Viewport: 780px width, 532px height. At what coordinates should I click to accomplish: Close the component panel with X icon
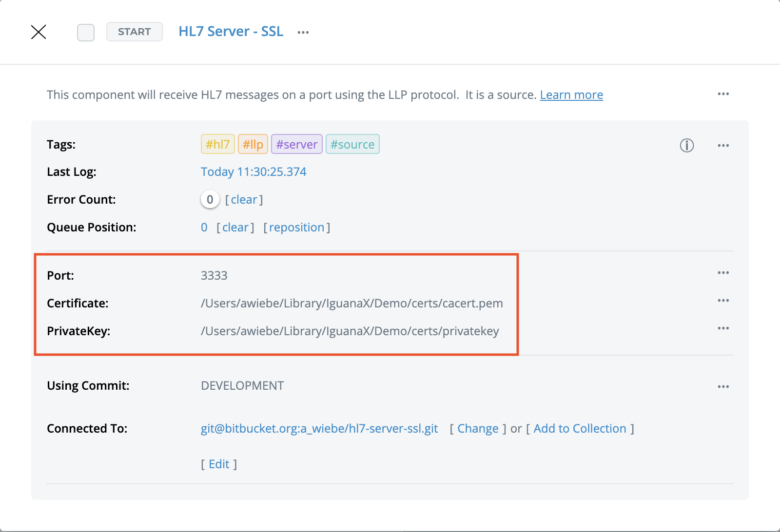coord(39,32)
